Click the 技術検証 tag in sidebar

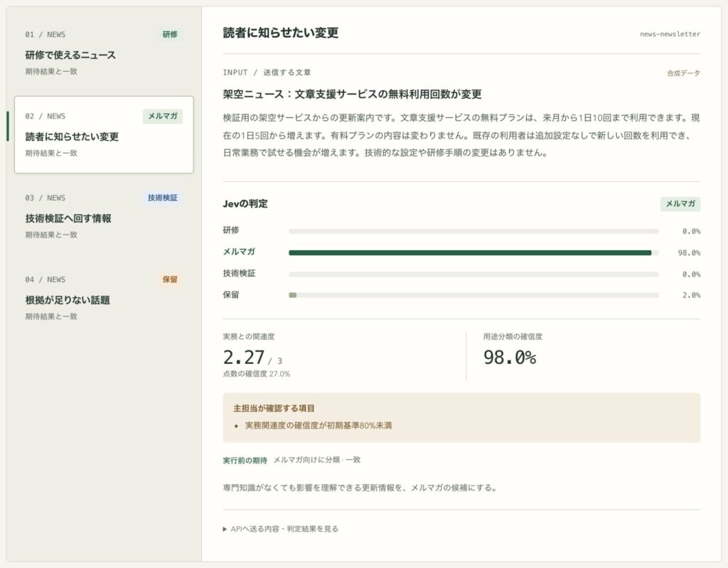(163, 198)
